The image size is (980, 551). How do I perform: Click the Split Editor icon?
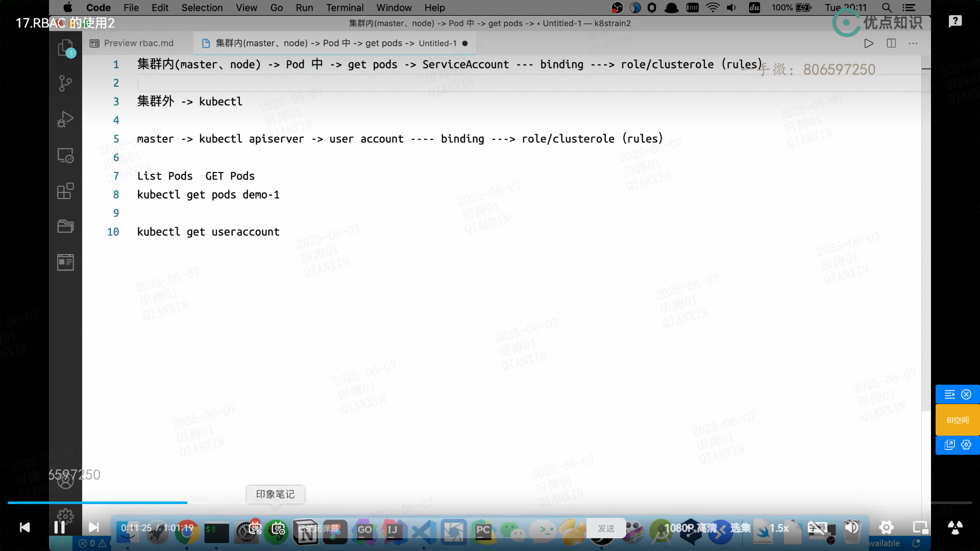pyautogui.click(x=891, y=43)
